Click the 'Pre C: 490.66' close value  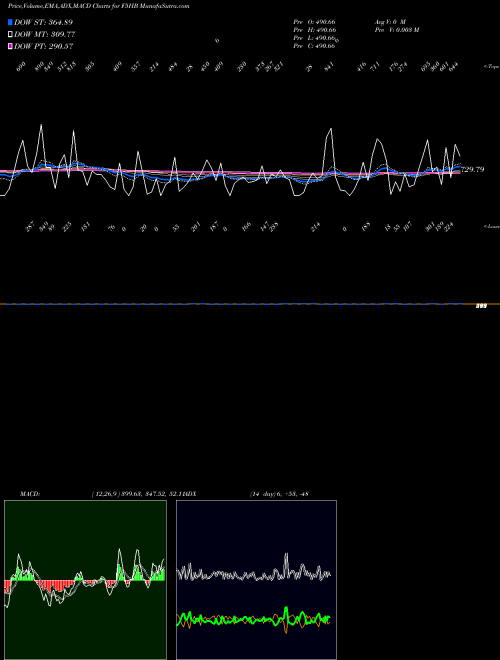coord(314,46)
